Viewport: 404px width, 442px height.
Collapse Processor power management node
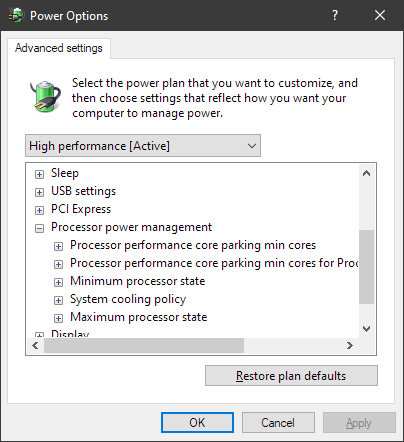39,228
